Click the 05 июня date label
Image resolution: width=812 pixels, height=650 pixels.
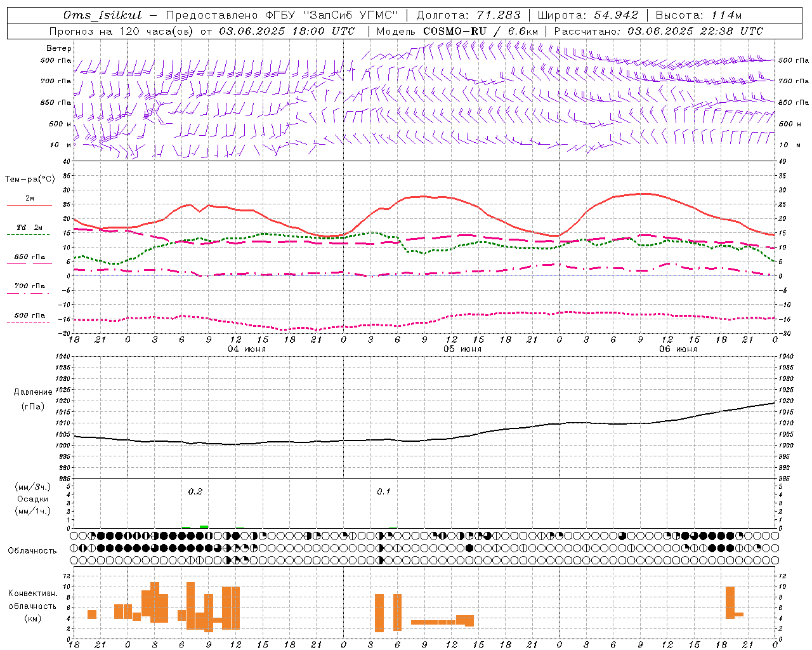(462, 348)
